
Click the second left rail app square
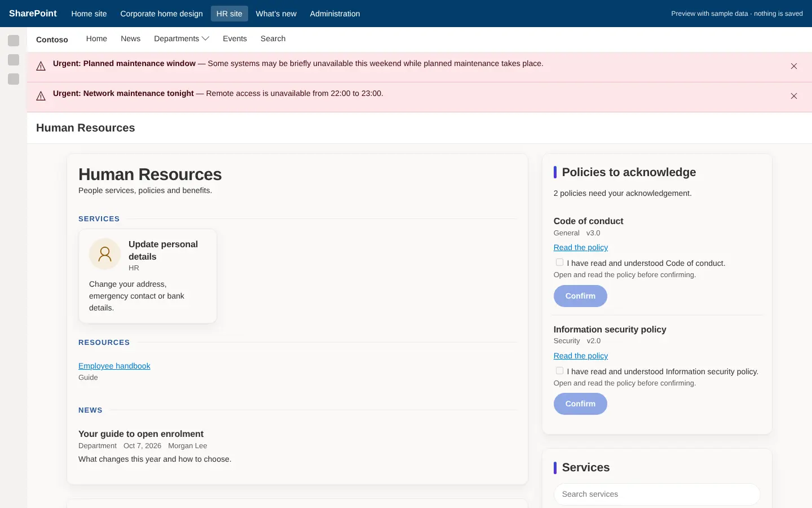(x=14, y=60)
